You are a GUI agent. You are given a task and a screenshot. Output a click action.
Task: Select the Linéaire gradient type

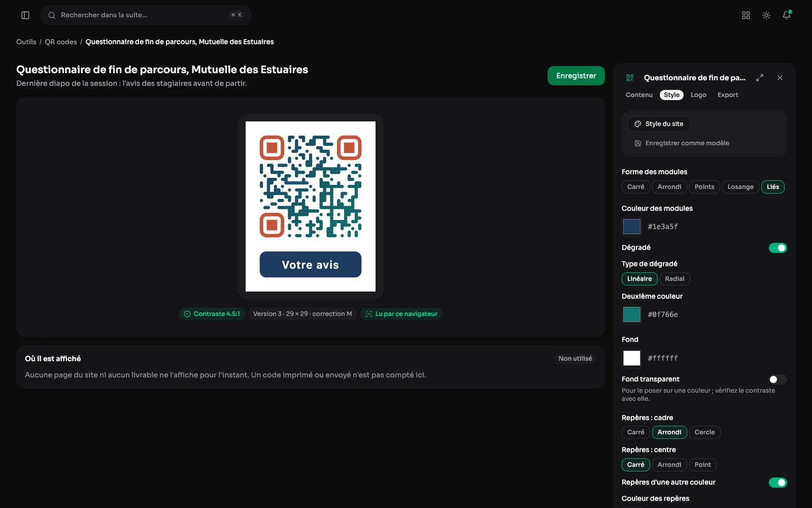[639, 279]
